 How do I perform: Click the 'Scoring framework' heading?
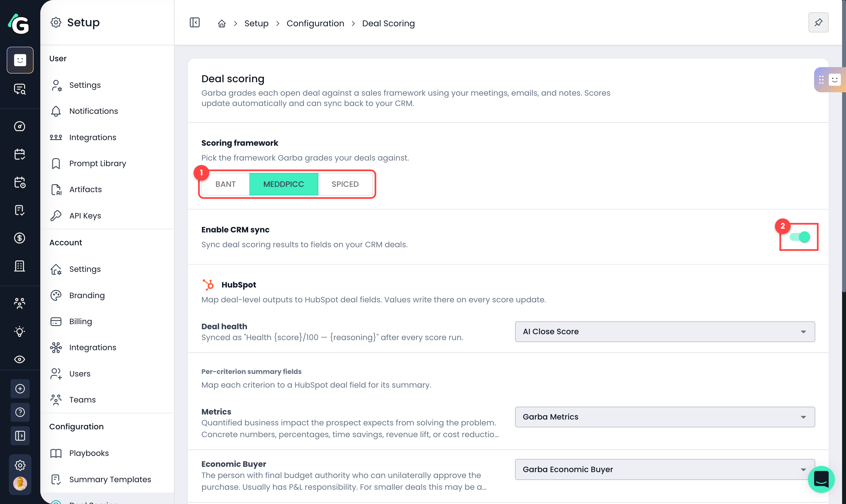tap(239, 143)
